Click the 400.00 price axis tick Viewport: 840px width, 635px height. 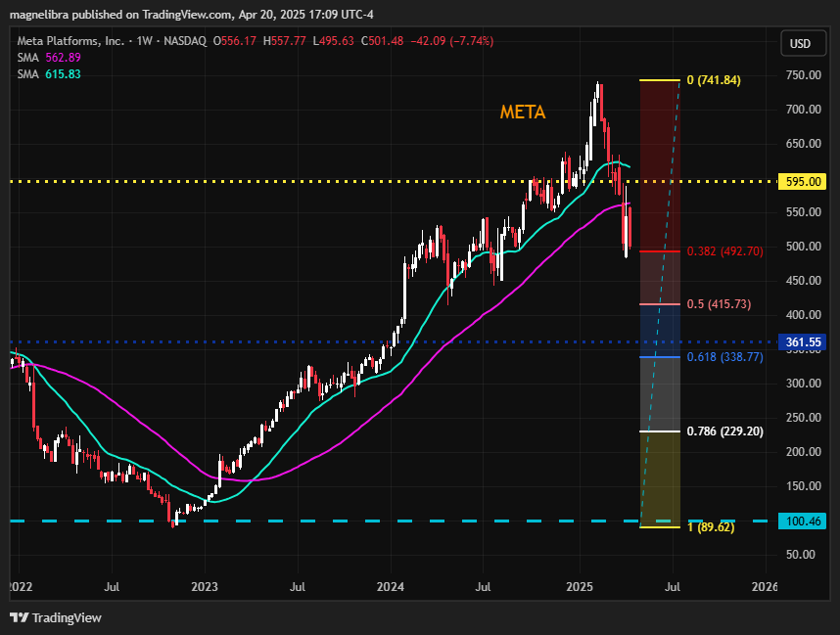pos(803,315)
